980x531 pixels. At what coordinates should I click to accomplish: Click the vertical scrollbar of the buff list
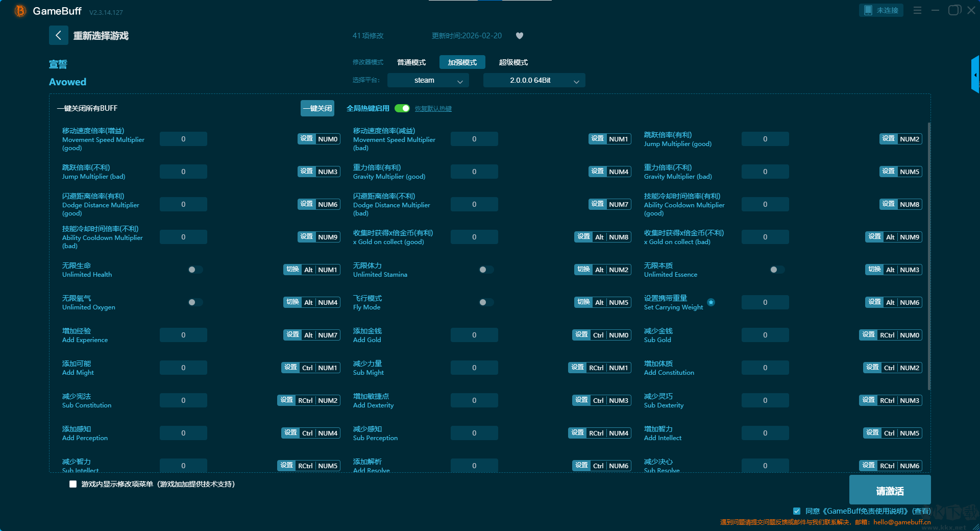coord(928,255)
